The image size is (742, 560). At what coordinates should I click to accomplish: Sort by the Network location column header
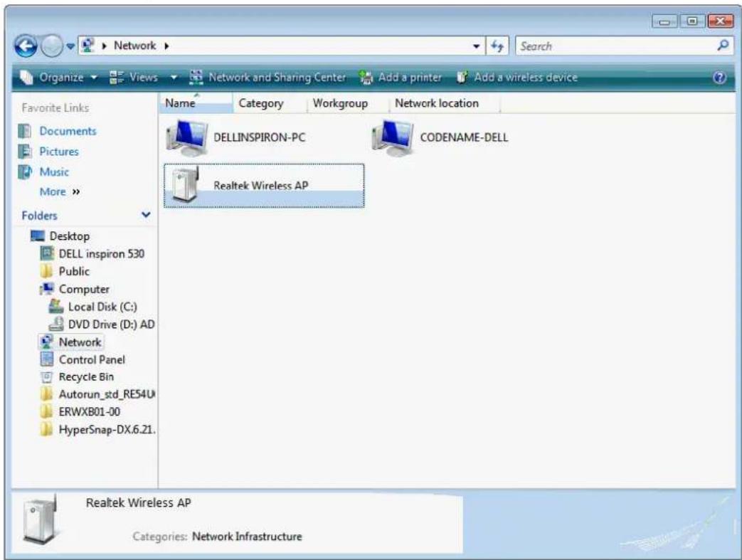[444, 103]
